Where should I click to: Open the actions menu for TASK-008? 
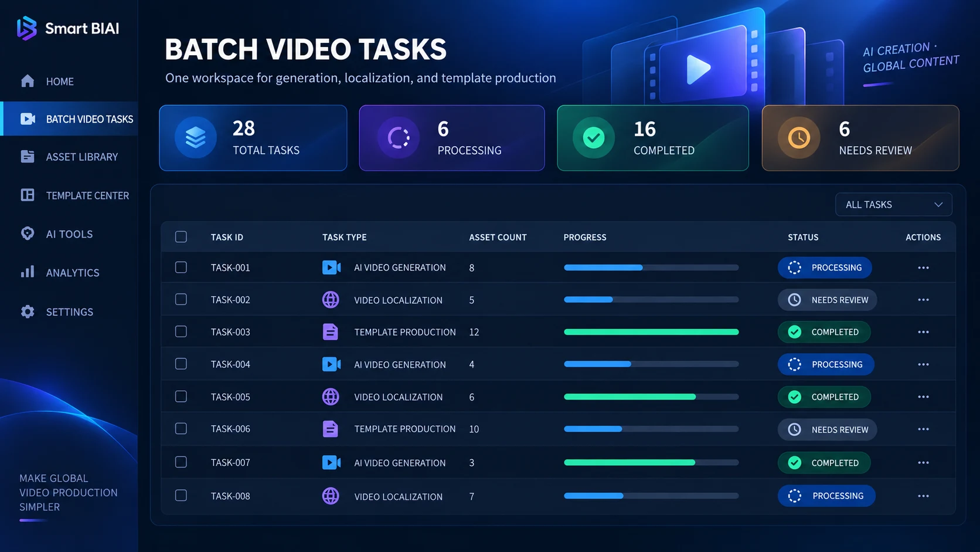924,496
